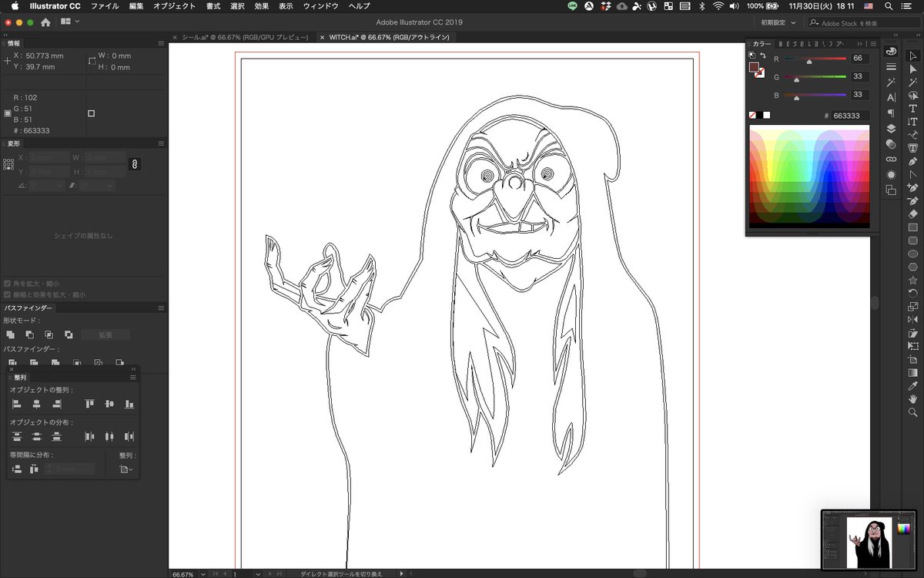
Task: Select the Zoom magnifier tool
Action: coord(912,412)
